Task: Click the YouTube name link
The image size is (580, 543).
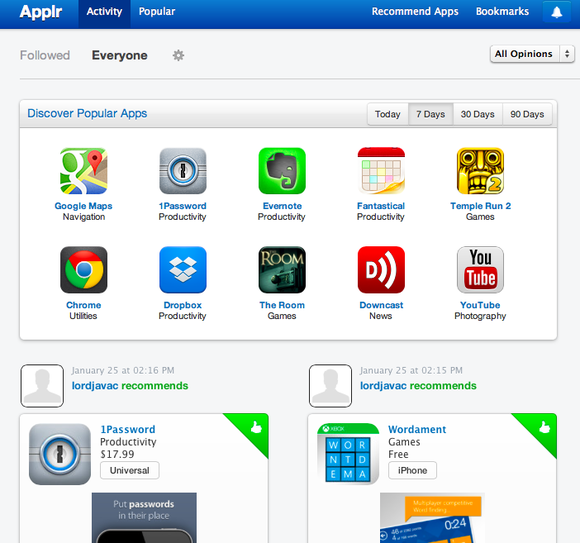Action: click(x=480, y=305)
